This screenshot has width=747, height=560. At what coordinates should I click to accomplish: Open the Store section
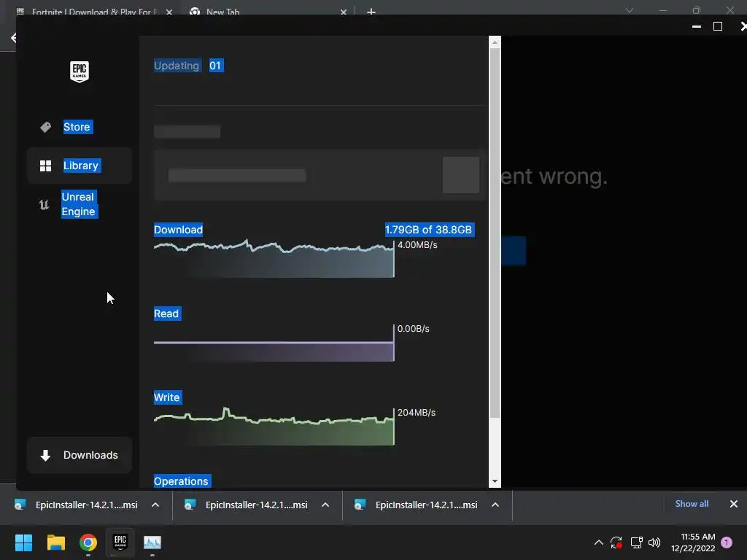(77, 127)
